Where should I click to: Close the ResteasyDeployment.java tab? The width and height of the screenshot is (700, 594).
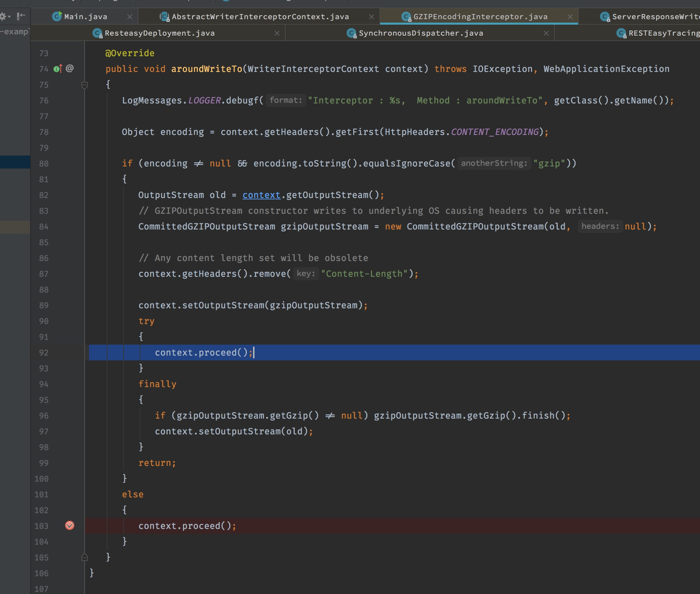[277, 33]
